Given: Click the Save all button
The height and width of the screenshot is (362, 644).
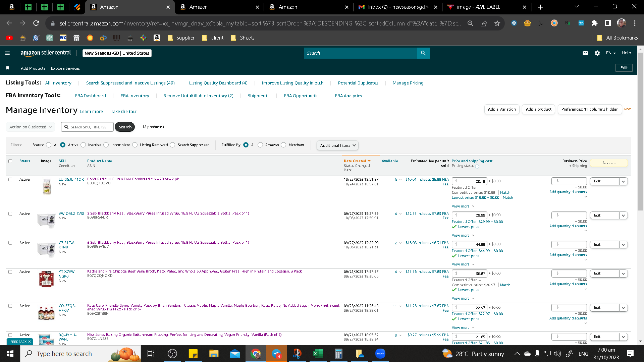Looking at the screenshot, I should coord(609,163).
